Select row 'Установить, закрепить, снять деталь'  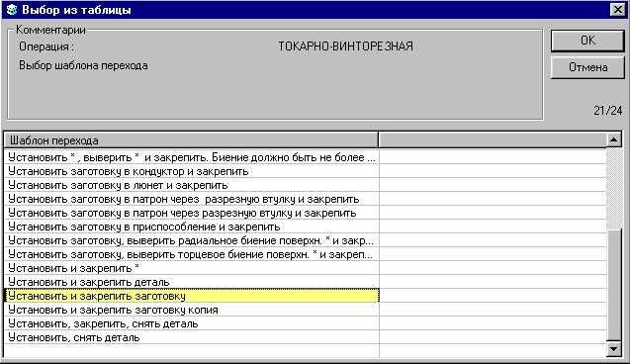pos(191,323)
